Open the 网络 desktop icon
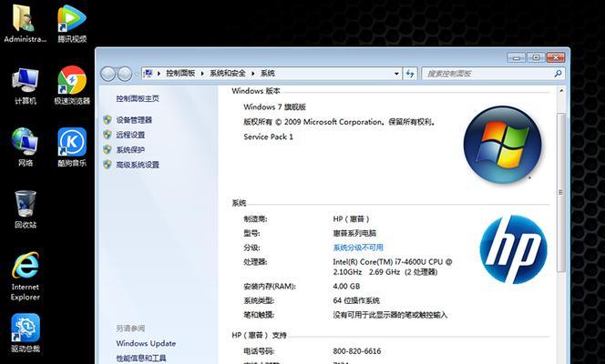Screen dimensions: 605x364 26,147
